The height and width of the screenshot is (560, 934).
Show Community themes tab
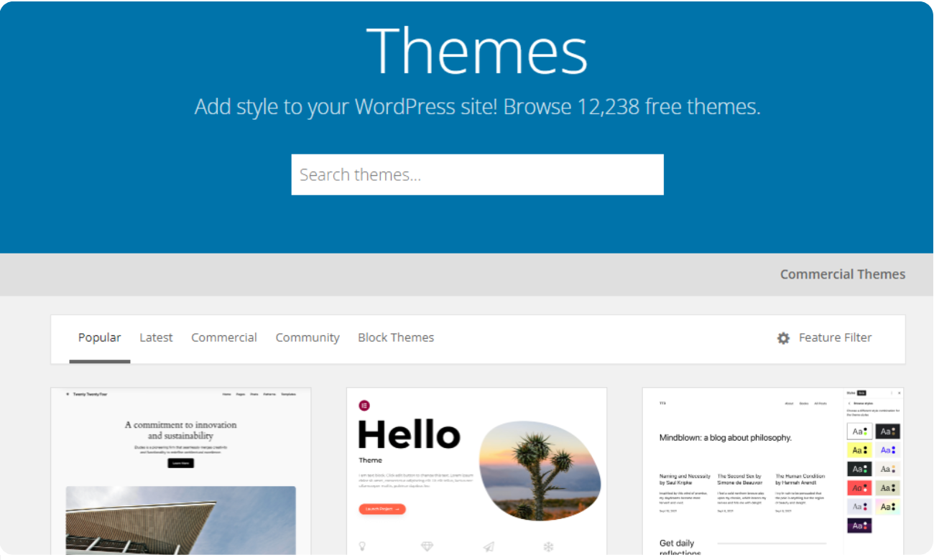click(x=308, y=337)
